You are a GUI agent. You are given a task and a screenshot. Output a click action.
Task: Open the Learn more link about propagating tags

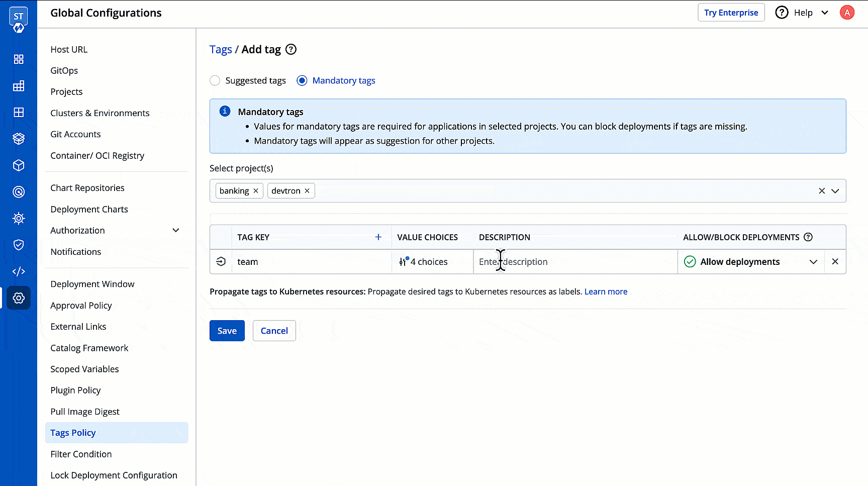605,291
